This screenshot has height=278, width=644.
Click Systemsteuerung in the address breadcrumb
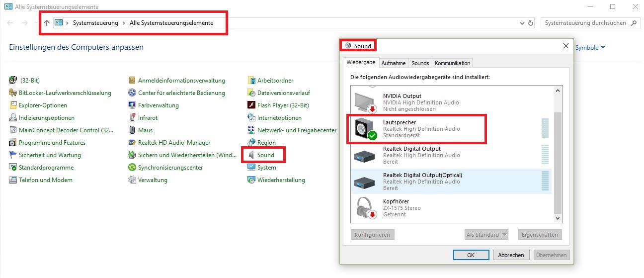[95, 23]
